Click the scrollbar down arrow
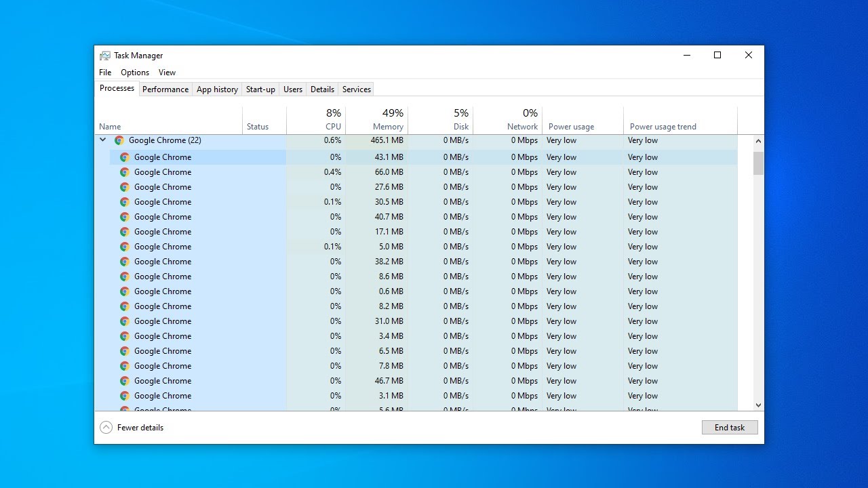This screenshot has height=488, width=868. 758,405
